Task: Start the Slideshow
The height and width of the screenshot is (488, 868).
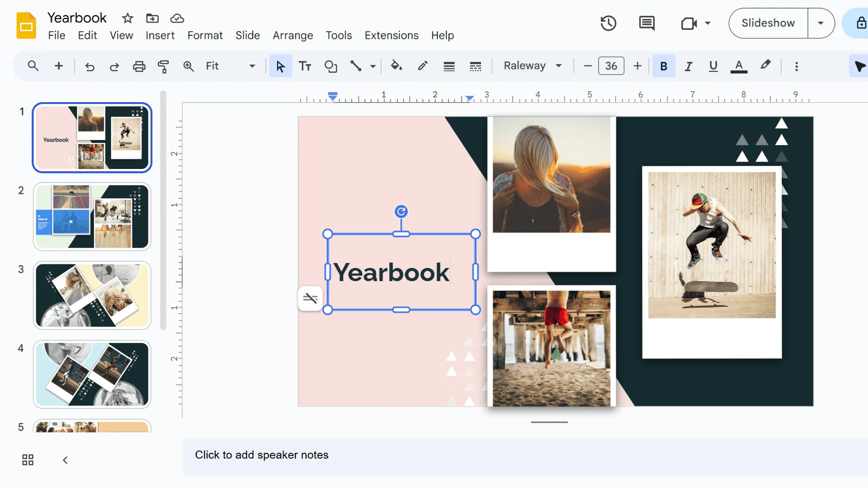Action: [768, 23]
